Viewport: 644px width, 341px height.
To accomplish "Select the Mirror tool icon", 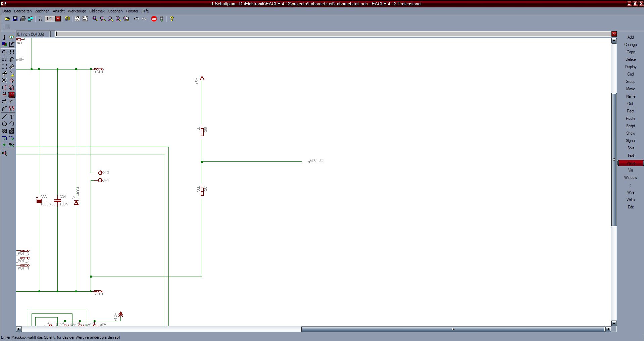I will pyautogui.click(x=4, y=59).
